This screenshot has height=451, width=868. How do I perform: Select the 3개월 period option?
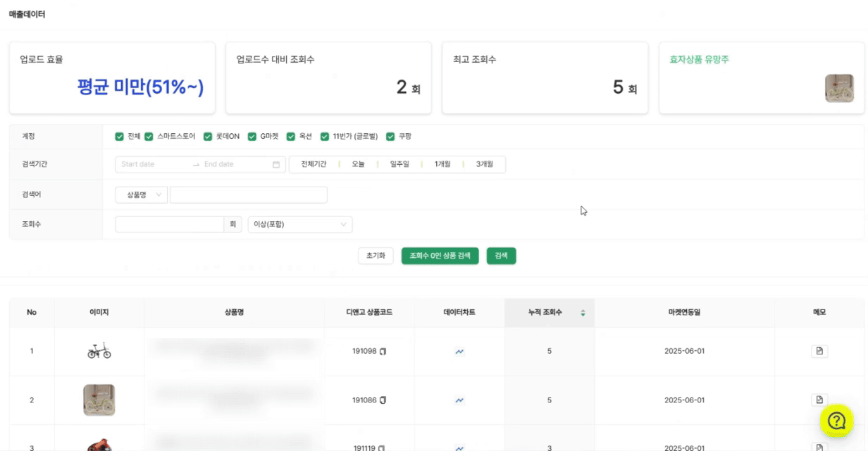484,164
